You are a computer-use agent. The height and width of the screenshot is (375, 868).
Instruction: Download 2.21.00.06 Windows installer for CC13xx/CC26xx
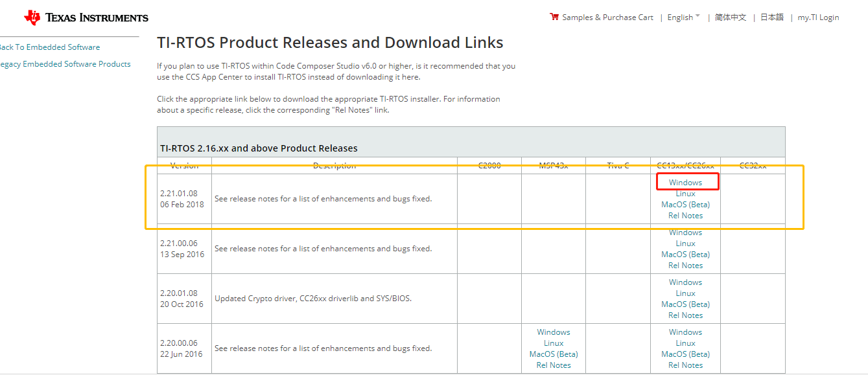tap(686, 233)
